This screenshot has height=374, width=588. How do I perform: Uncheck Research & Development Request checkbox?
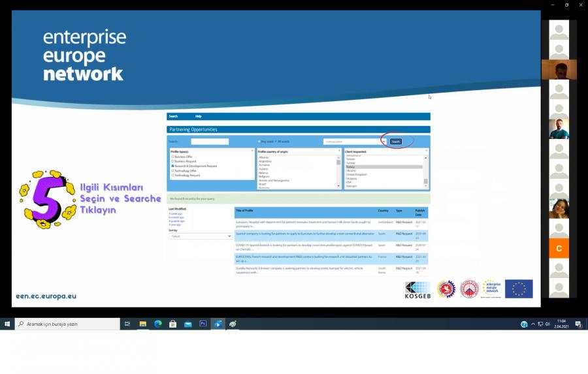pyautogui.click(x=172, y=166)
